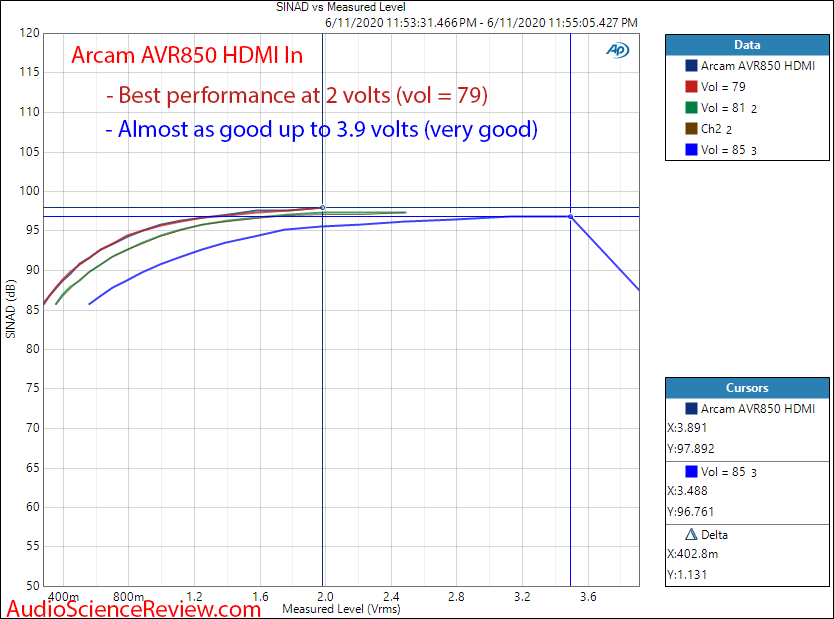Click 'Vol = 85' label in Data legend
This screenshot has width=834, height=619.
[x=723, y=150]
